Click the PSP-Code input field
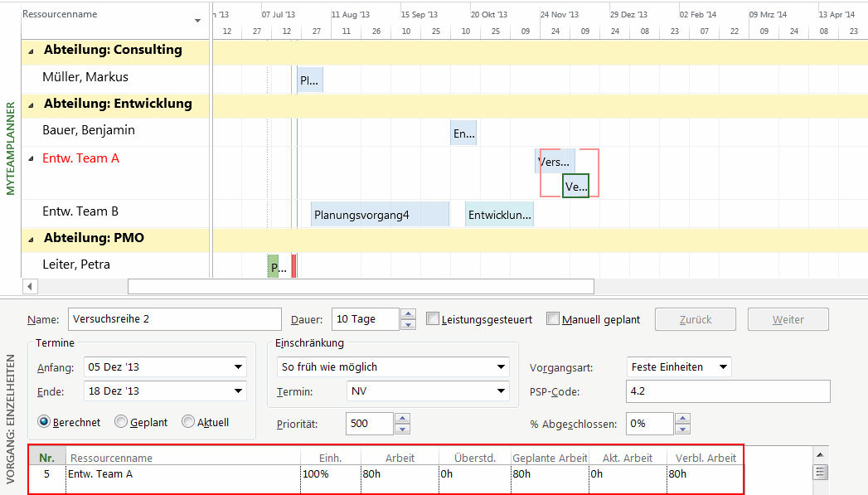Image resolution: width=868 pixels, height=495 pixels. pyautogui.click(x=727, y=391)
